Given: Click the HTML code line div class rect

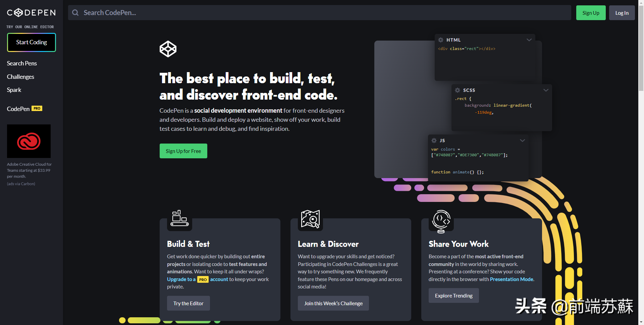Looking at the screenshot, I should pos(467,49).
